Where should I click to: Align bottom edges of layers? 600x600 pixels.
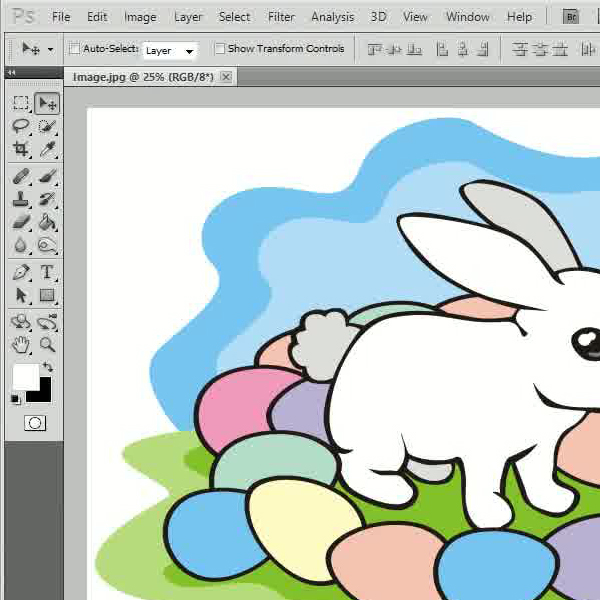pos(414,49)
